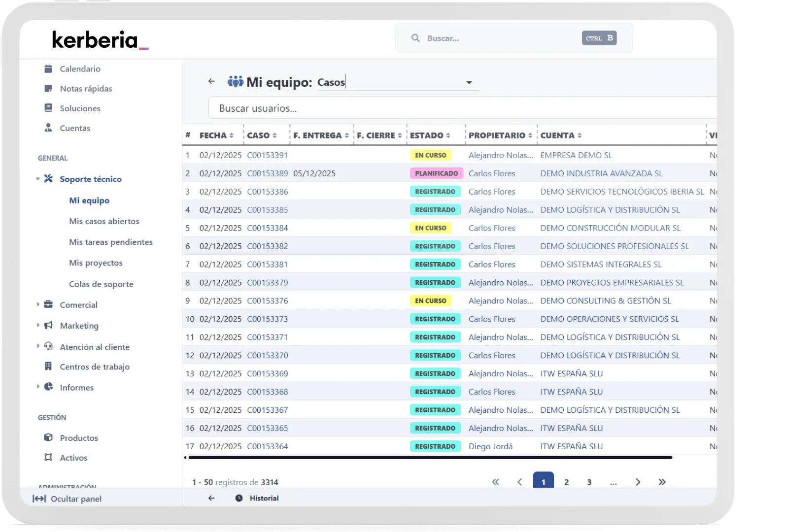Expand the Informes section
The width and height of the screenshot is (785, 532).
[38, 387]
